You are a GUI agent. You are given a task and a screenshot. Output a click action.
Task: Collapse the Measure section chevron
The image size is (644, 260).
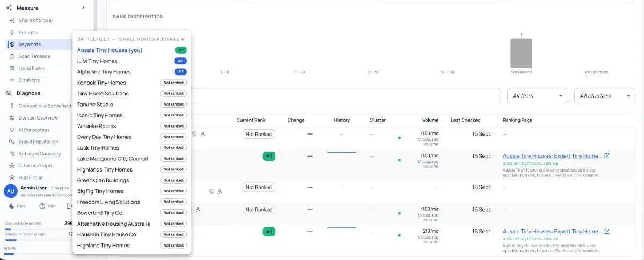pos(84,8)
